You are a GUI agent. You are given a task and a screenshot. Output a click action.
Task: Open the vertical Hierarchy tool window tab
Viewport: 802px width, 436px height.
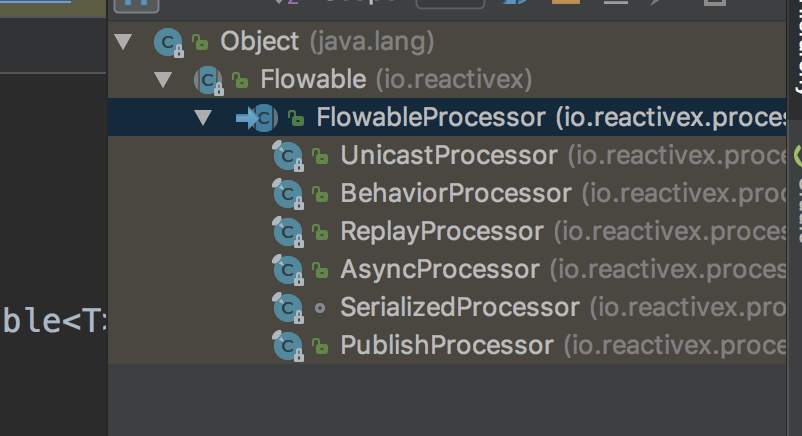point(796,47)
